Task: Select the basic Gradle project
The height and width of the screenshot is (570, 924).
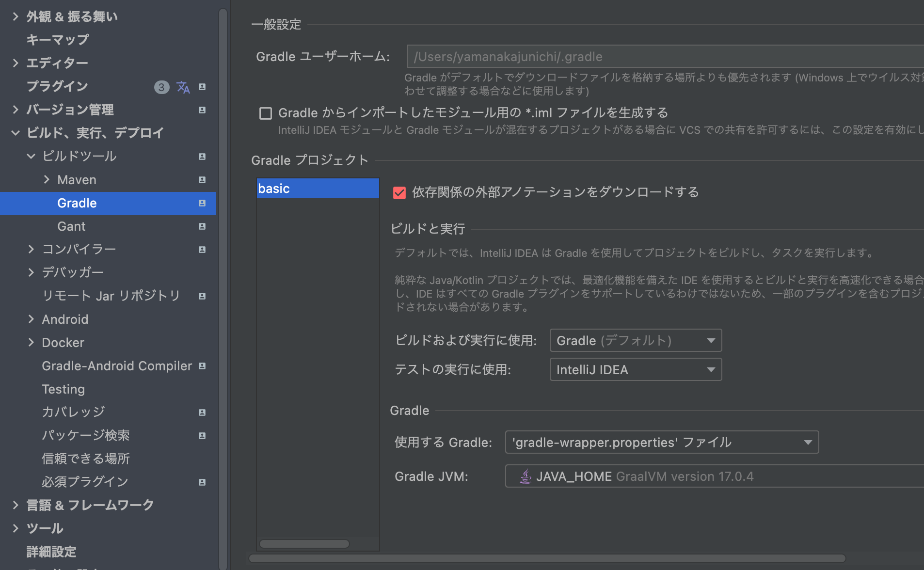Action: coord(318,188)
